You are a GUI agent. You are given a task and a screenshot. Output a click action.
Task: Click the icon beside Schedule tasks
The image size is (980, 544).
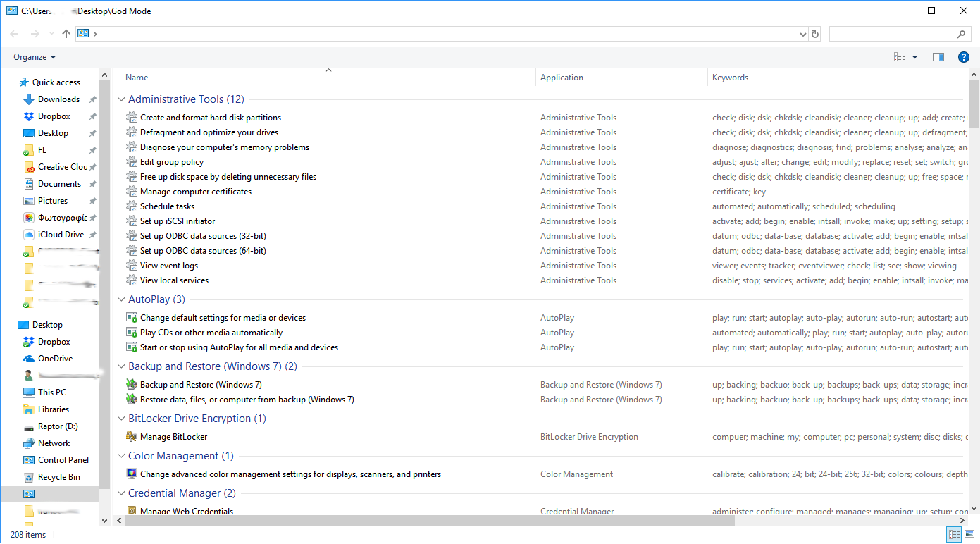[x=132, y=206]
